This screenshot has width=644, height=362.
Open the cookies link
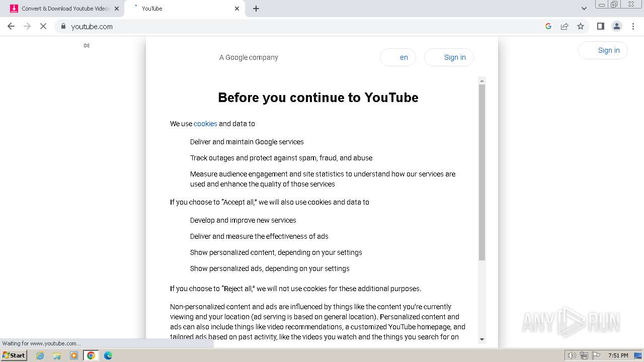point(205,124)
